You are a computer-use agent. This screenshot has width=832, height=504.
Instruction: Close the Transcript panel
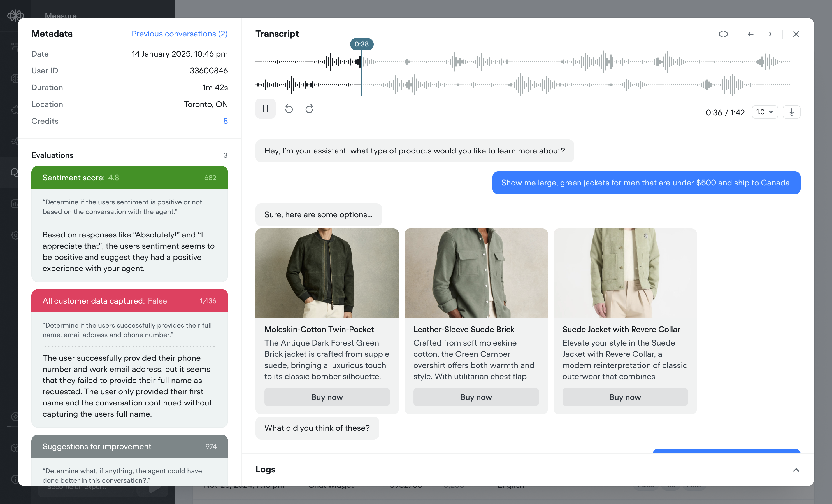coord(796,34)
